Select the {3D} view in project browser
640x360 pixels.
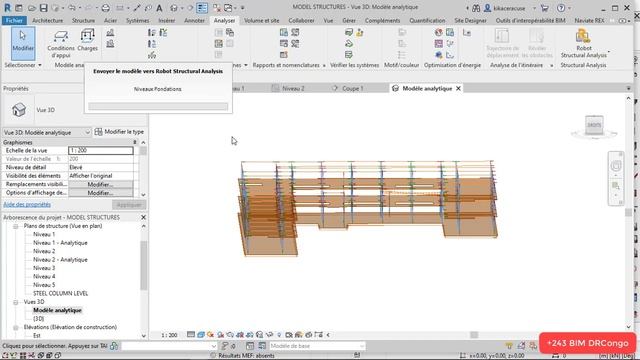click(x=38, y=319)
